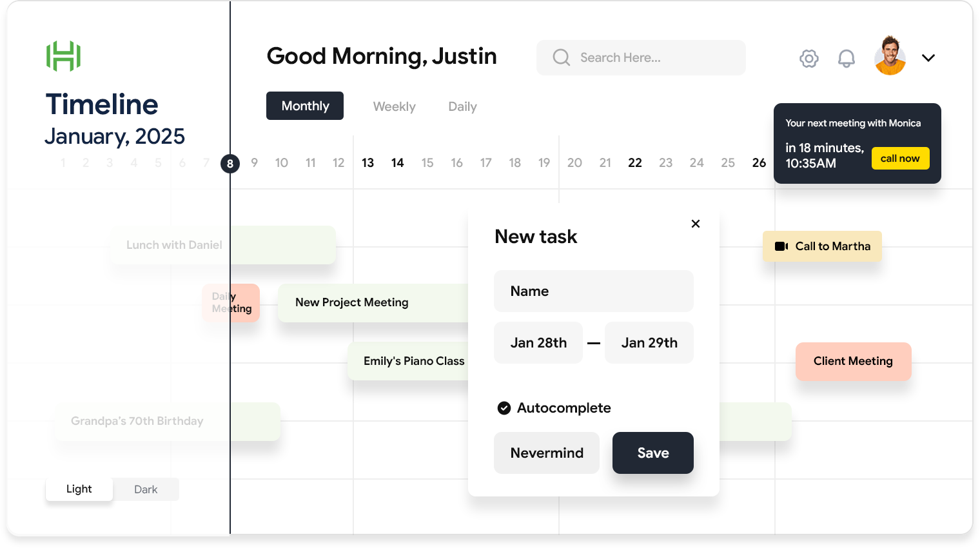980x548 pixels.
Task: Click Justin's profile avatar
Action: coord(890,57)
